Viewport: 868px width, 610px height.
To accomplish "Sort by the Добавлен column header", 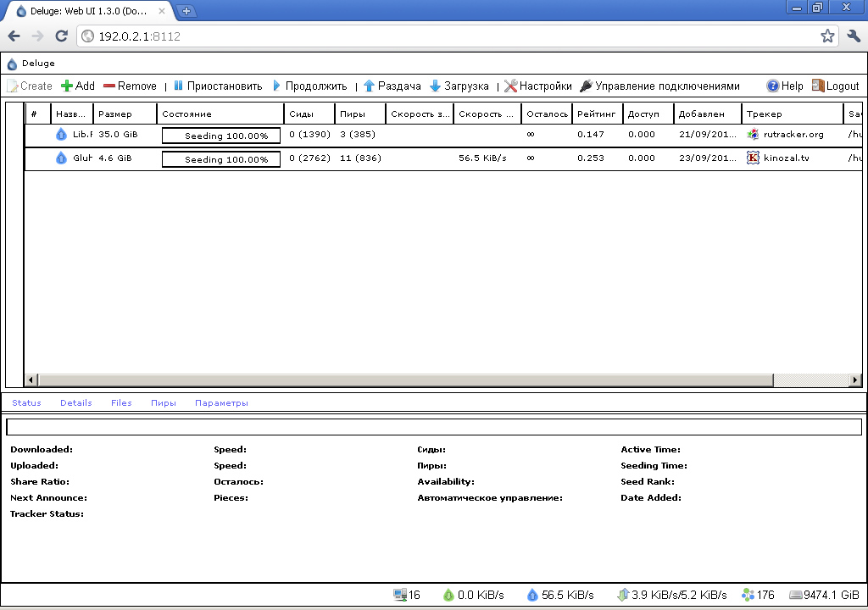I will [708, 114].
